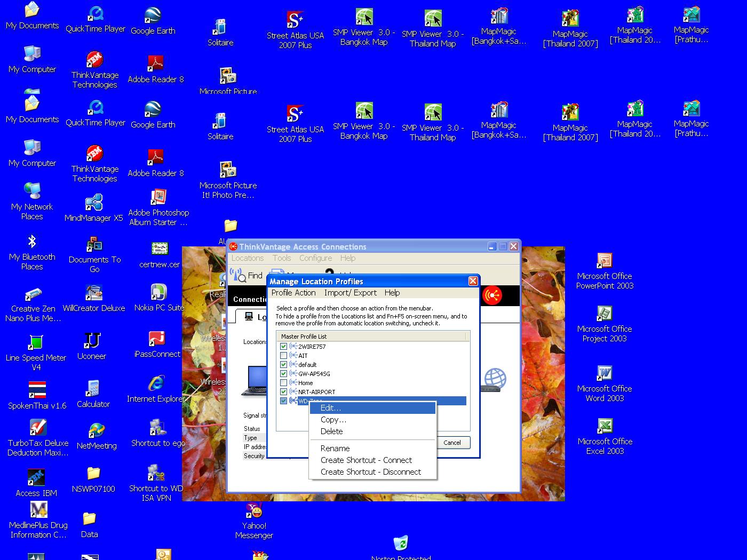The image size is (747, 560).
Task: Open Tools menu in Access Connections
Action: [x=282, y=258]
